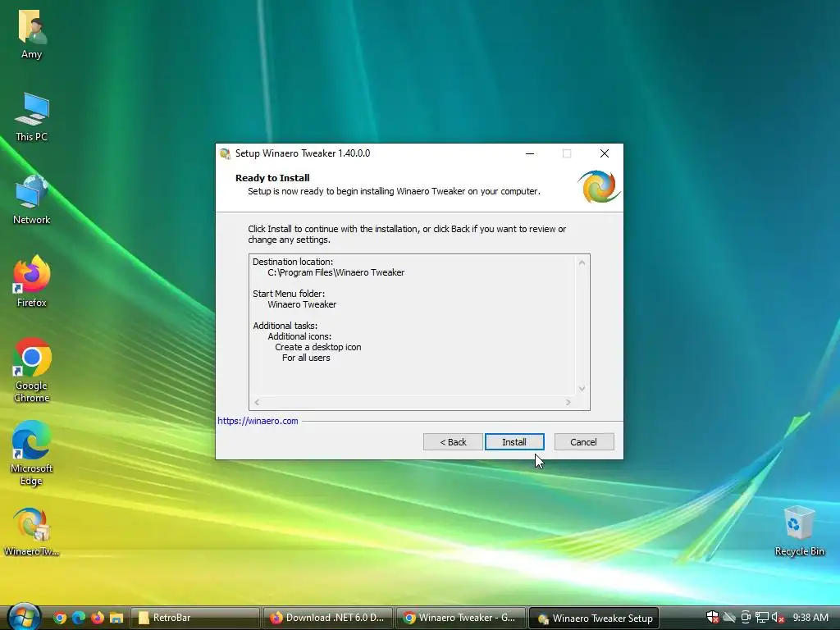Open network status tray icon
840x630 pixels.
(x=761, y=618)
